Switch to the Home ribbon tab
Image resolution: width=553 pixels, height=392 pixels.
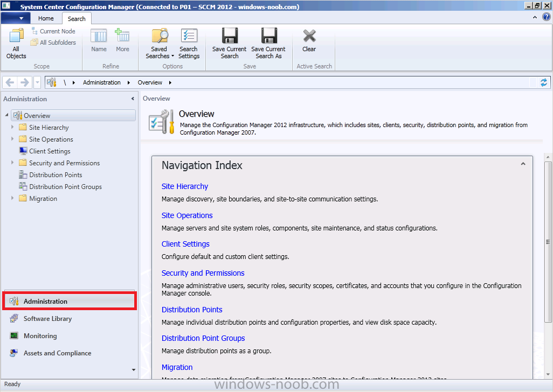[x=46, y=18]
